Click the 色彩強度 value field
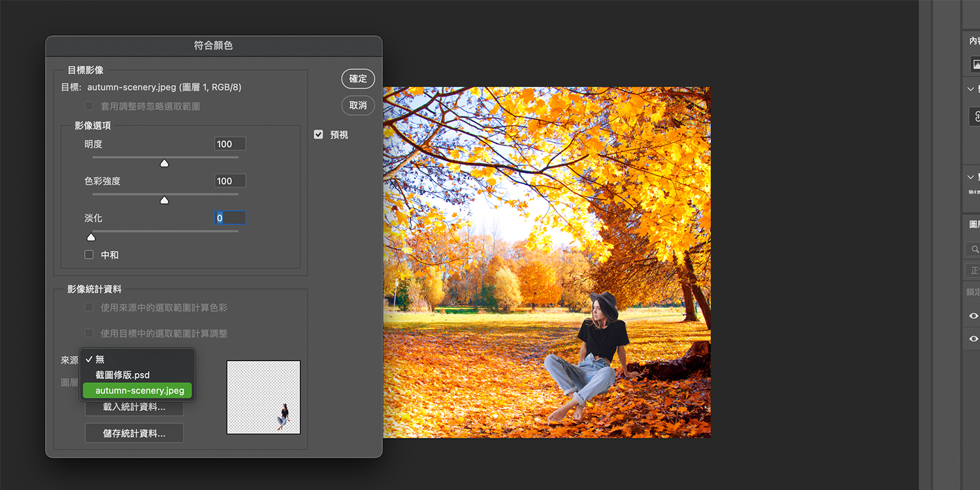 pos(230,181)
